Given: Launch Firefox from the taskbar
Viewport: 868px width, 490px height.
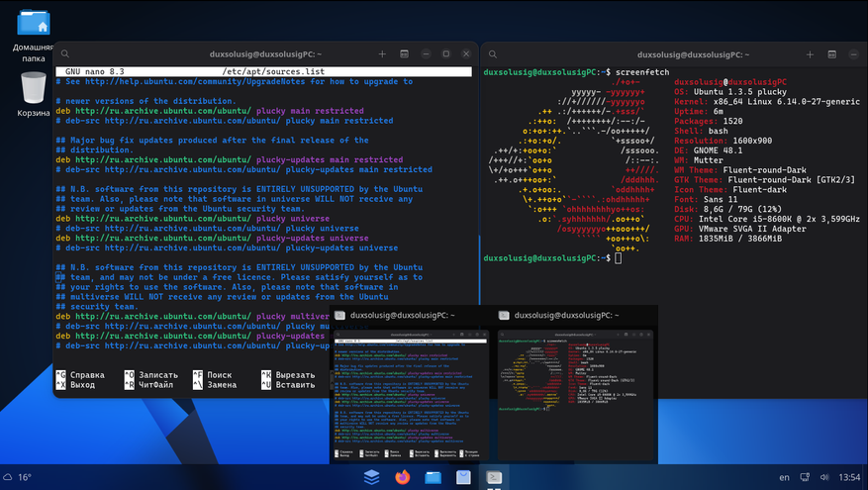Looking at the screenshot, I should click(x=402, y=477).
